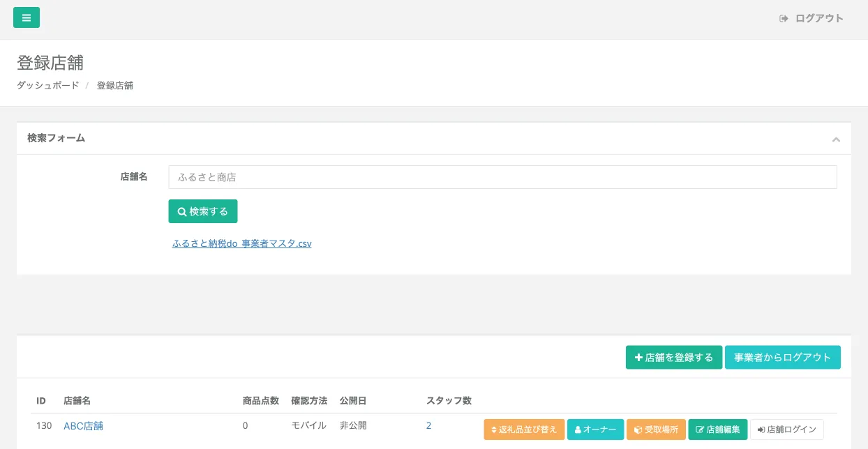This screenshot has height=449, width=868.
Task: Click the 公開日 column header
Action: pyautogui.click(x=353, y=400)
